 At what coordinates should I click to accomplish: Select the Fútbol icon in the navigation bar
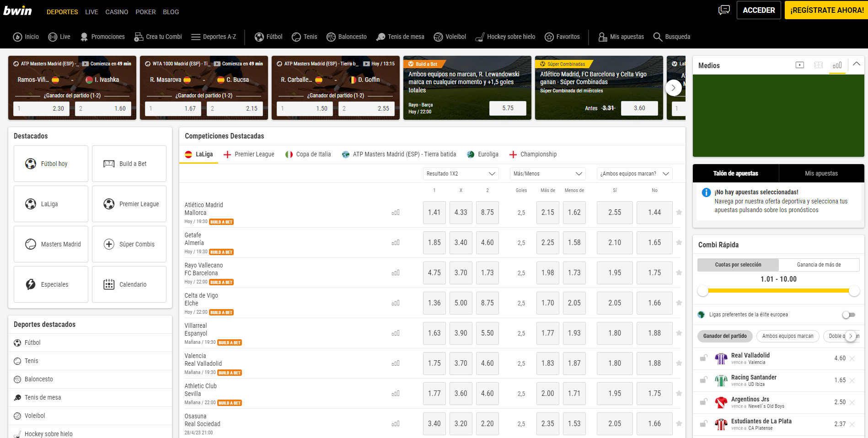(259, 37)
